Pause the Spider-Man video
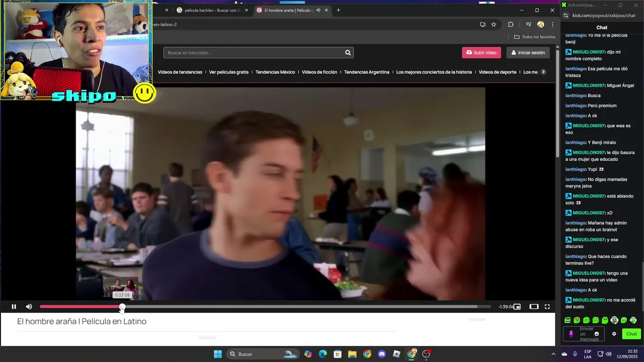This screenshot has width=644, height=362. coord(14,307)
